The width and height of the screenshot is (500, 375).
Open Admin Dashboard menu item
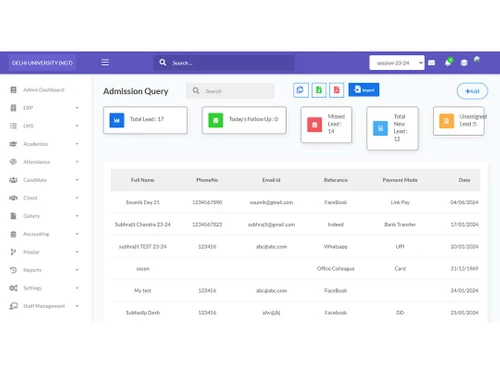(x=44, y=90)
